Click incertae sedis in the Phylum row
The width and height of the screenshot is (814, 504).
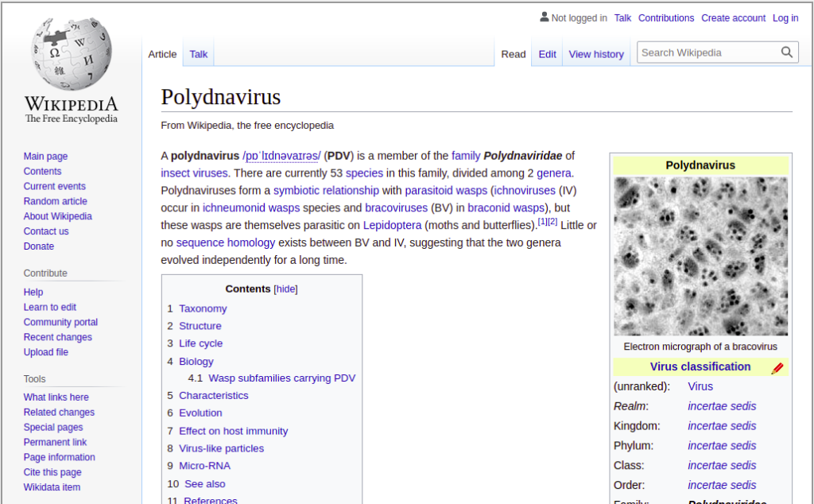tap(722, 446)
